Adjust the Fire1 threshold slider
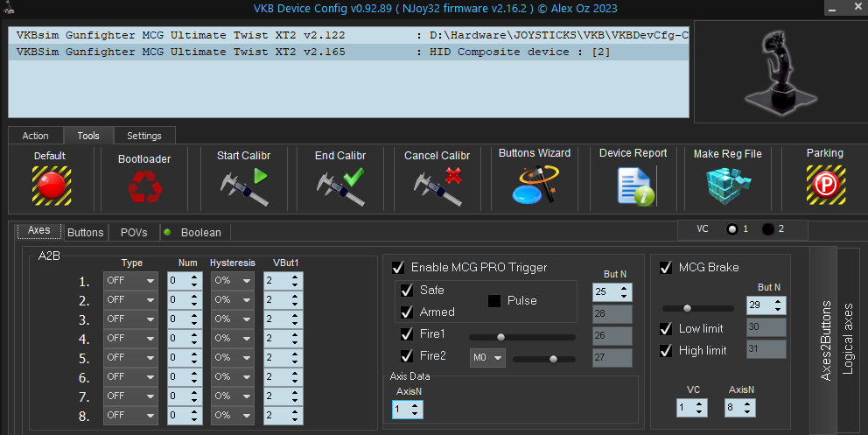Screen dimensions: 868x435 pos(522,337)
